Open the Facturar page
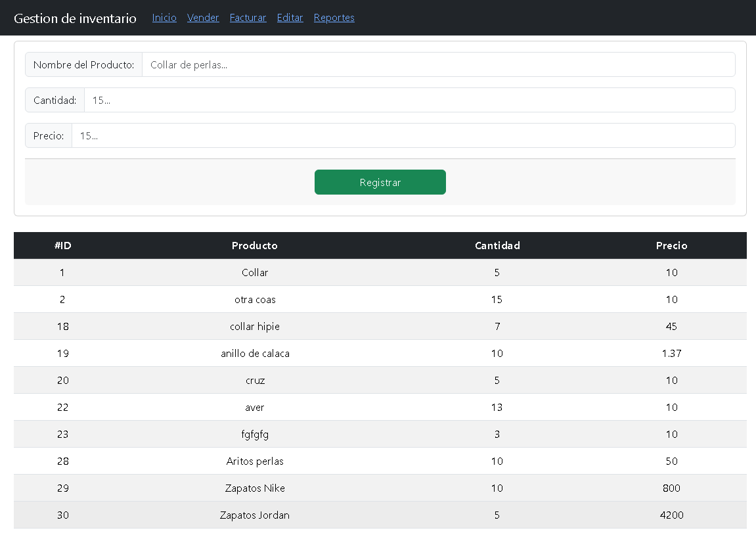 pyautogui.click(x=248, y=18)
